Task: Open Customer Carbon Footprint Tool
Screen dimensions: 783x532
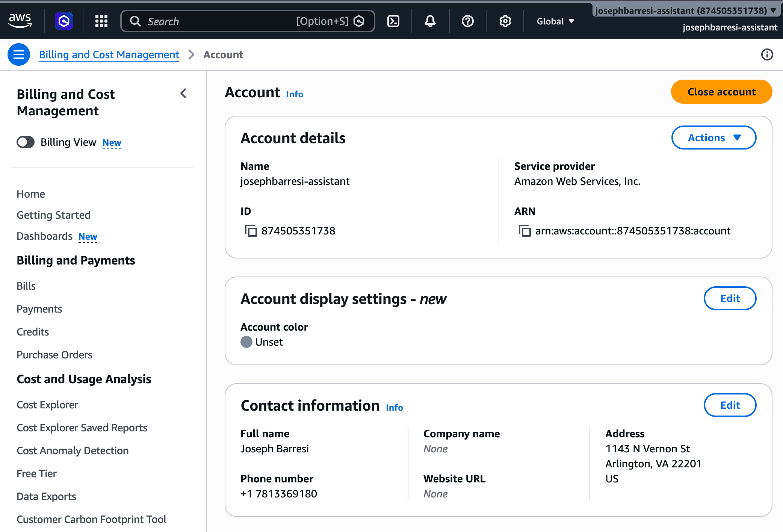Action: (x=92, y=519)
